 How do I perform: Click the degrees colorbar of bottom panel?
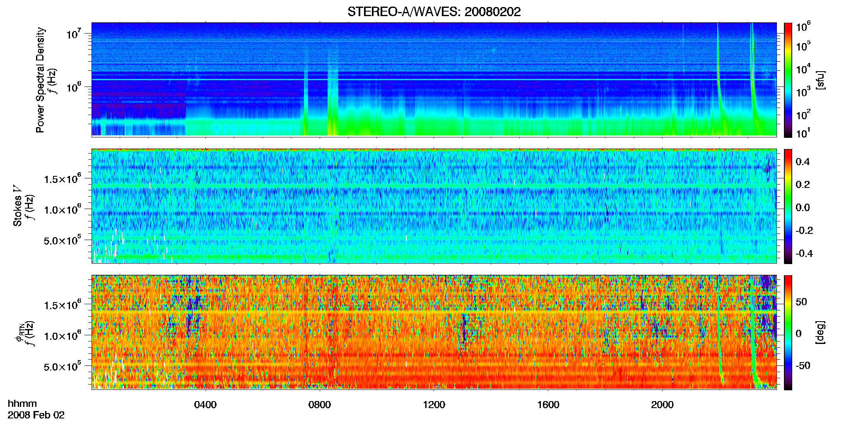[788, 332]
